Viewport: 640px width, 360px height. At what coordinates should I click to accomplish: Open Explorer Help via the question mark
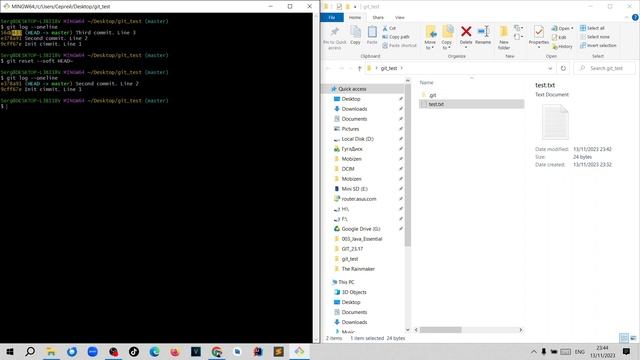pos(635,18)
